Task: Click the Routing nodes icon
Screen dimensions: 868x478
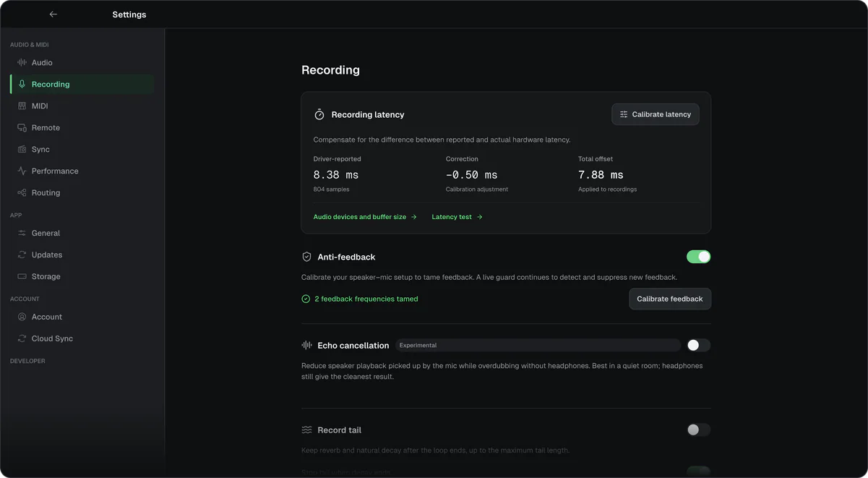Action: click(x=22, y=193)
